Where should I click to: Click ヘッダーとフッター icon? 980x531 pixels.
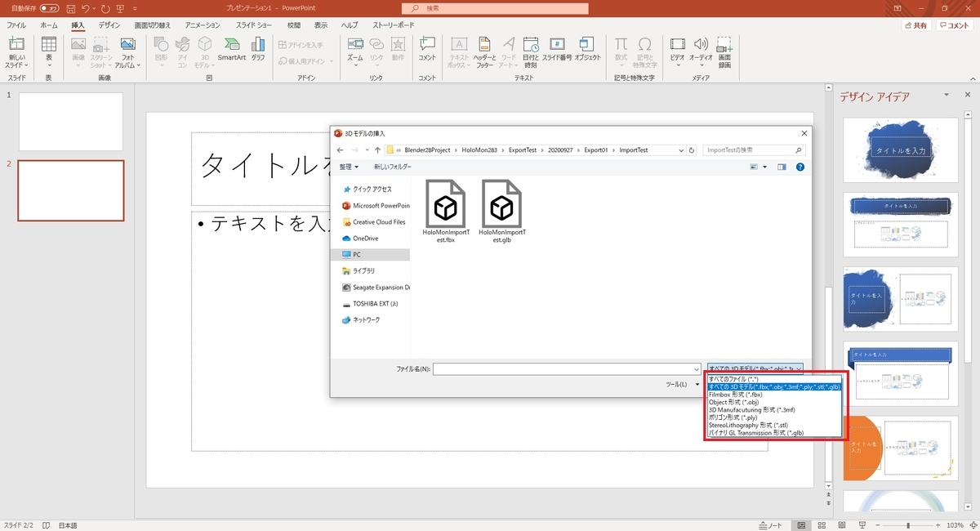485,51
